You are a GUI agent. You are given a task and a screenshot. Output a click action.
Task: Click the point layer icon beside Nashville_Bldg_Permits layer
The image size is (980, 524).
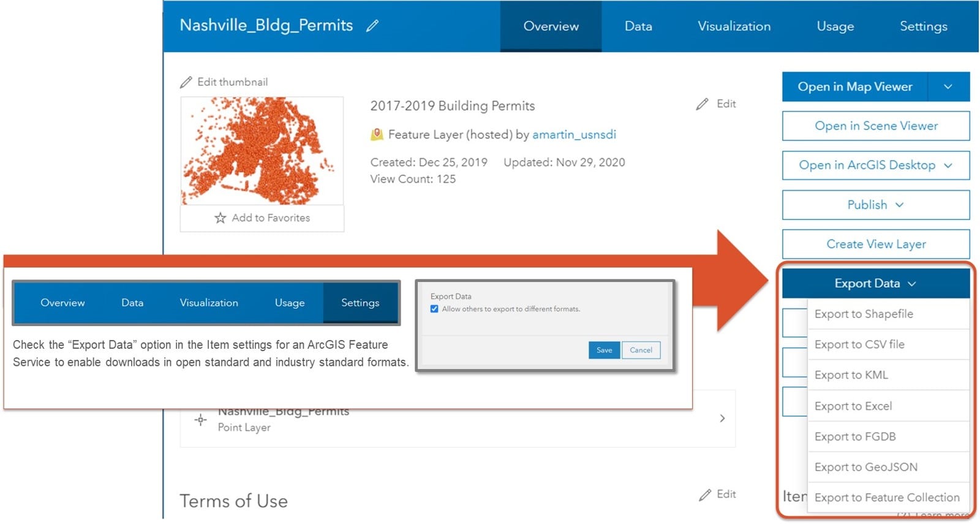tap(201, 419)
